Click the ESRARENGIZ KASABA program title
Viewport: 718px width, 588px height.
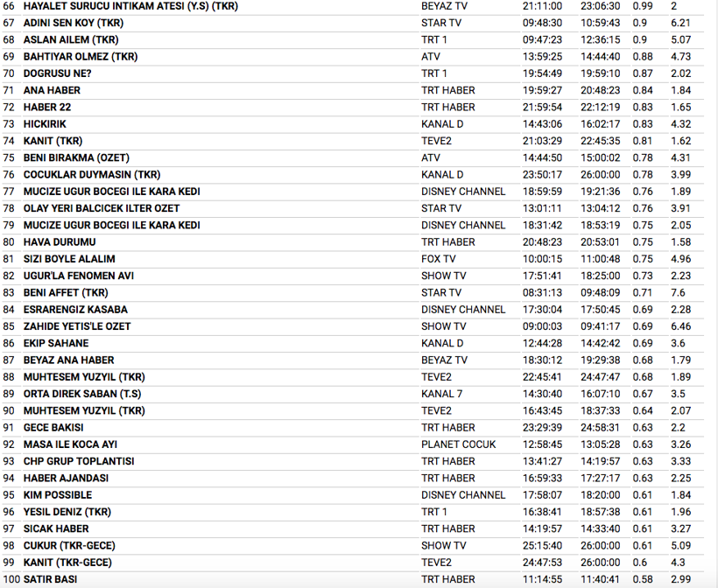point(75,310)
